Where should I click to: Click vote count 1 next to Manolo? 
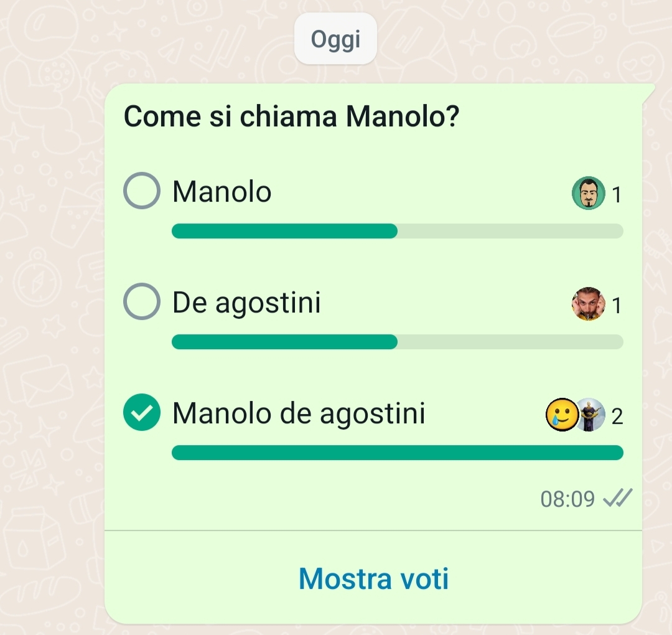tap(617, 195)
